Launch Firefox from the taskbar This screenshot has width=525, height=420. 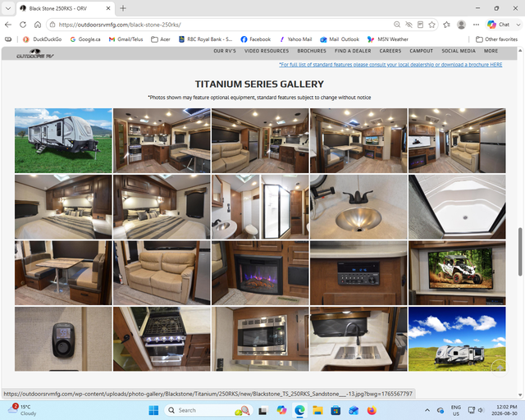coord(372,410)
